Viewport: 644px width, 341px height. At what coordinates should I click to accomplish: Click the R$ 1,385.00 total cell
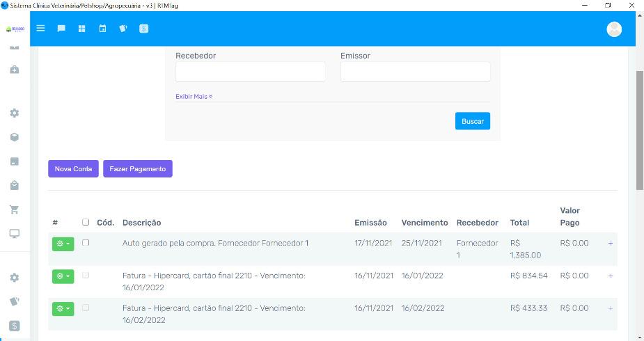(x=526, y=249)
